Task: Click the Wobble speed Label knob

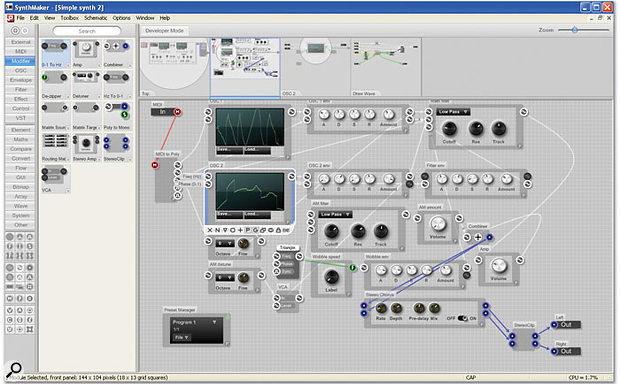Action: click(x=331, y=277)
